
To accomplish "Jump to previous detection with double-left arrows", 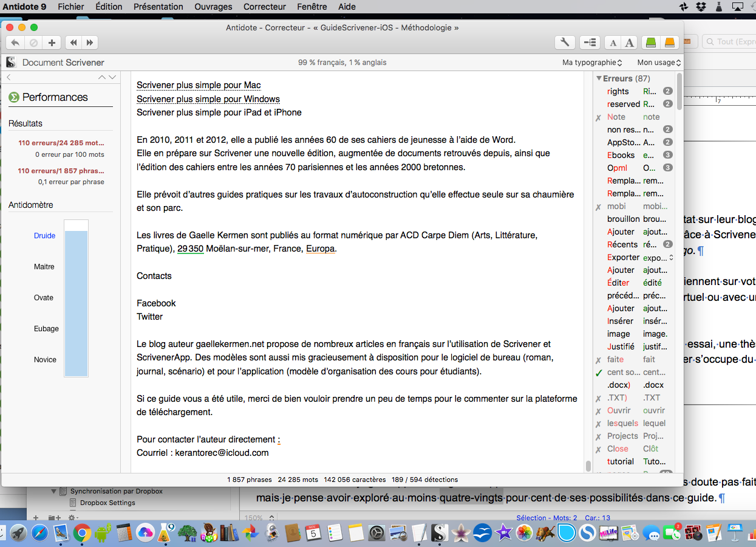I will [73, 43].
